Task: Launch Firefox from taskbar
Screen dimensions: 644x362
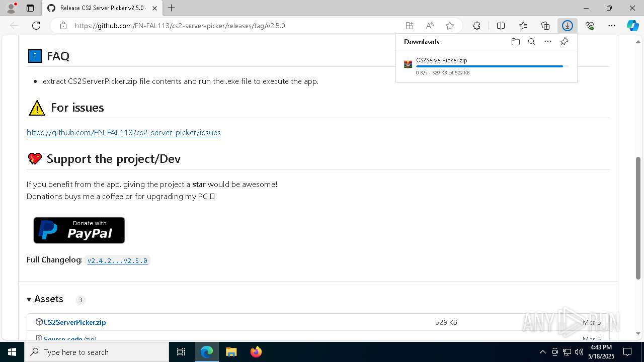Action: coord(256,352)
